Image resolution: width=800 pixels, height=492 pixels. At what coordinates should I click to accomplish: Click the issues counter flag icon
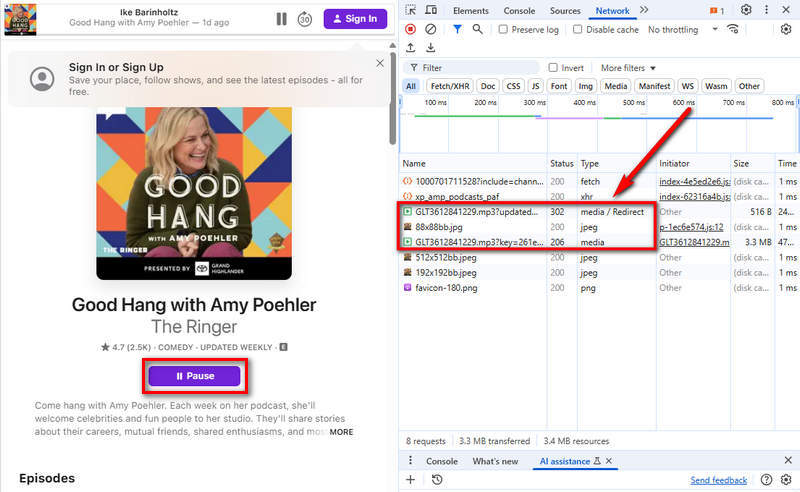(716, 11)
